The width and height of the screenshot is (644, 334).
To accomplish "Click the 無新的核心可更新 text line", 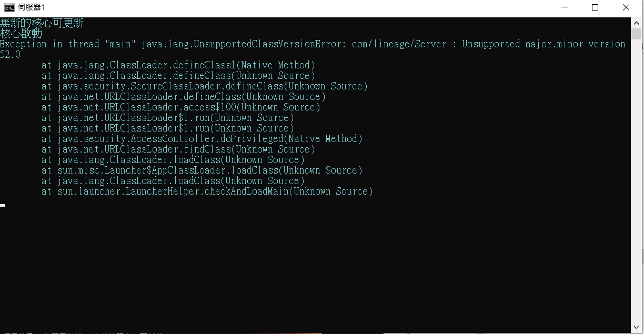I will (42, 23).
